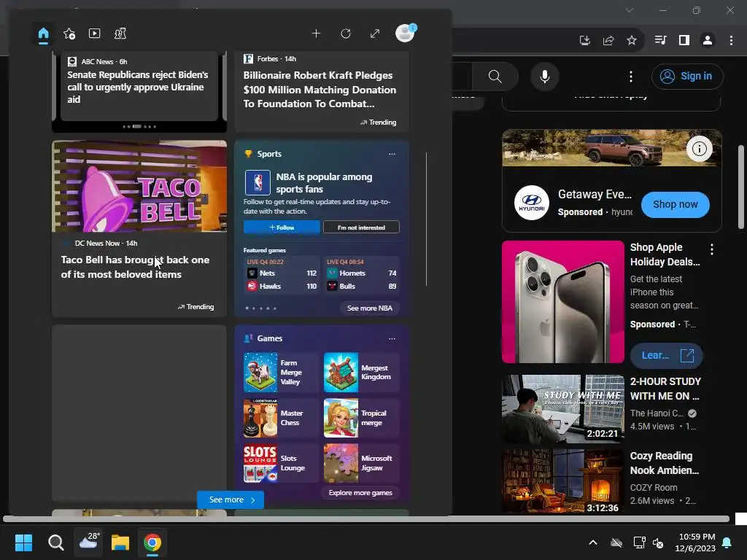747x560 pixels.
Task: Open Chrome tab search dropdown
Action: [630, 10]
